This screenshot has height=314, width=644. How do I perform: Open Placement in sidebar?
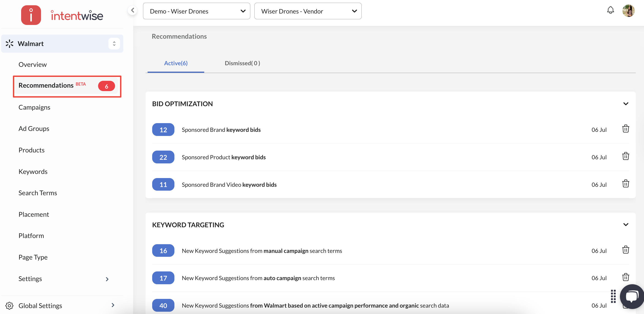click(x=34, y=214)
